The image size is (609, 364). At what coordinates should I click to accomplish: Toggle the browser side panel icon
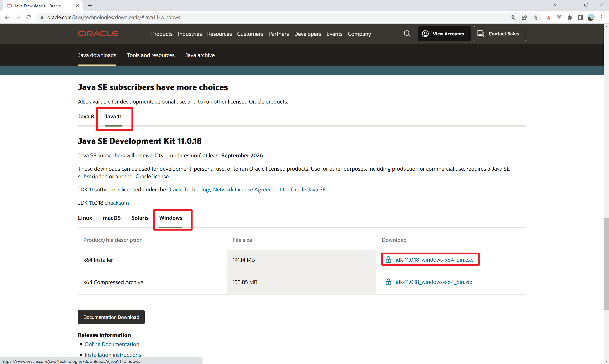580,18
